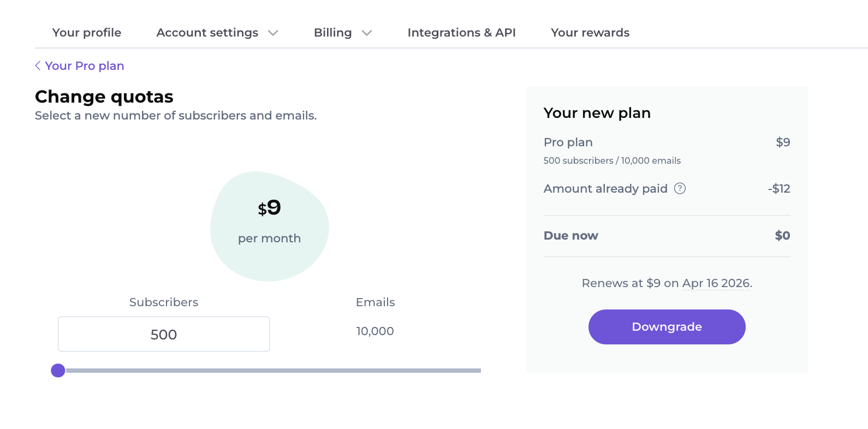This screenshot has width=868, height=429.
Task: Click the -$12 amount already paid value
Action: point(779,189)
